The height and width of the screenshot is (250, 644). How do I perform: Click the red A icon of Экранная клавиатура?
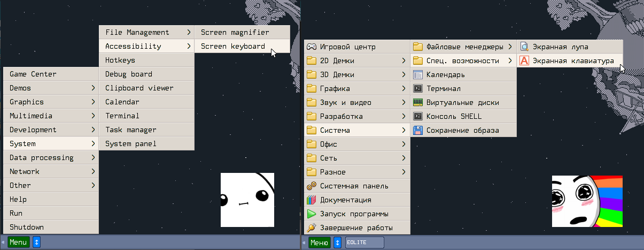(x=524, y=61)
